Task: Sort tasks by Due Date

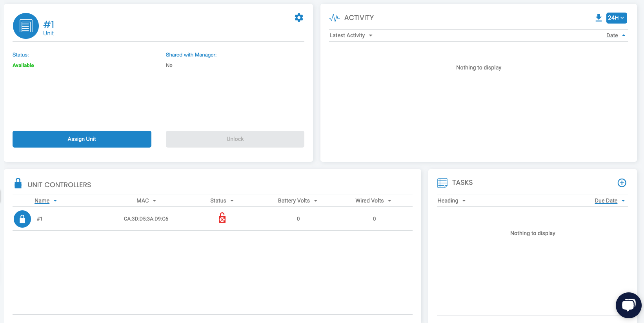Action: coord(606,201)
